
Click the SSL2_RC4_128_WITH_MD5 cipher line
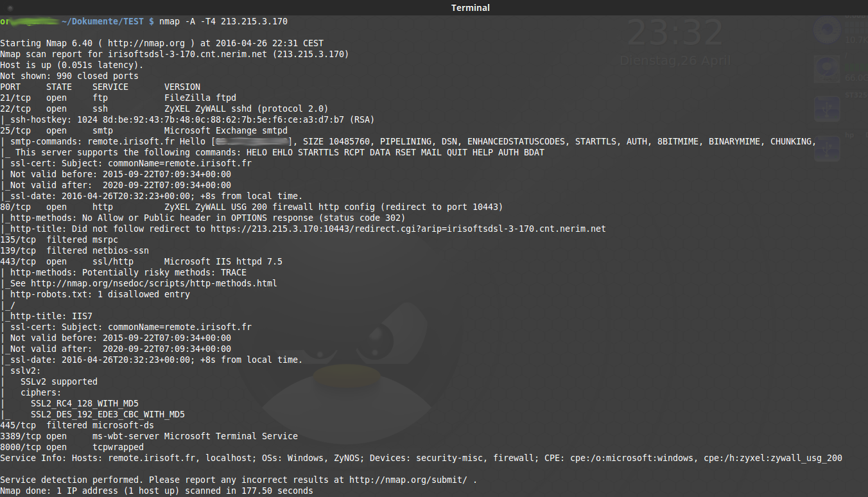(85, 403)
